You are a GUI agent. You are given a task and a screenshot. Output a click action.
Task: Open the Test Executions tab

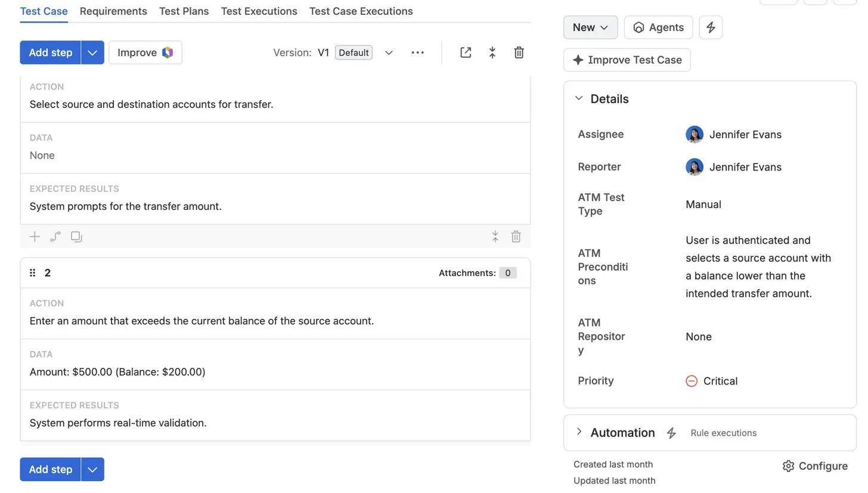pyautogui.click(x=259, y=11)
